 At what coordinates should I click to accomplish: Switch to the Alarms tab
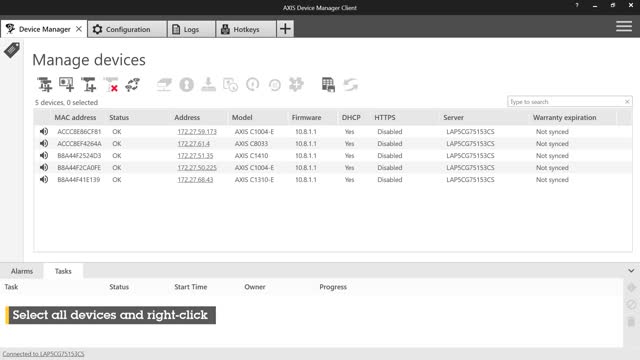22,271
